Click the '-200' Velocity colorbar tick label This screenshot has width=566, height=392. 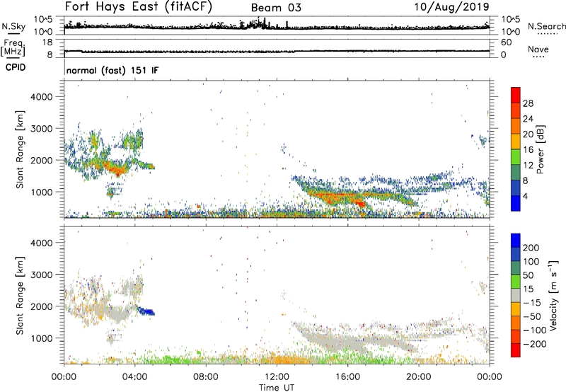pos(535,344)
